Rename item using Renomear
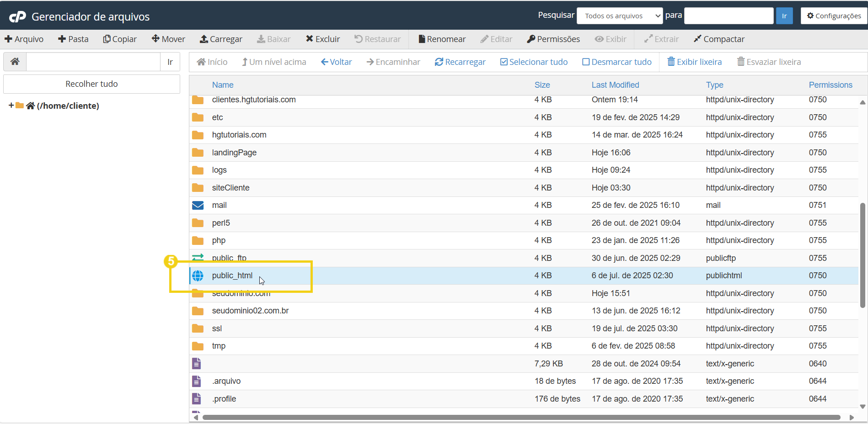 point(442,39)
